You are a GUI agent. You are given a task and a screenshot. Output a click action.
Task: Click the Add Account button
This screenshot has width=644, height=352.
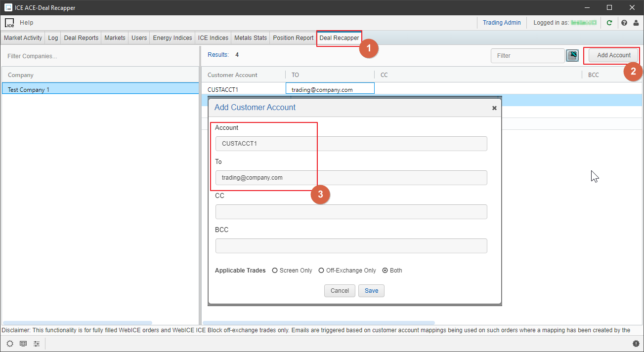pos(613,55)
